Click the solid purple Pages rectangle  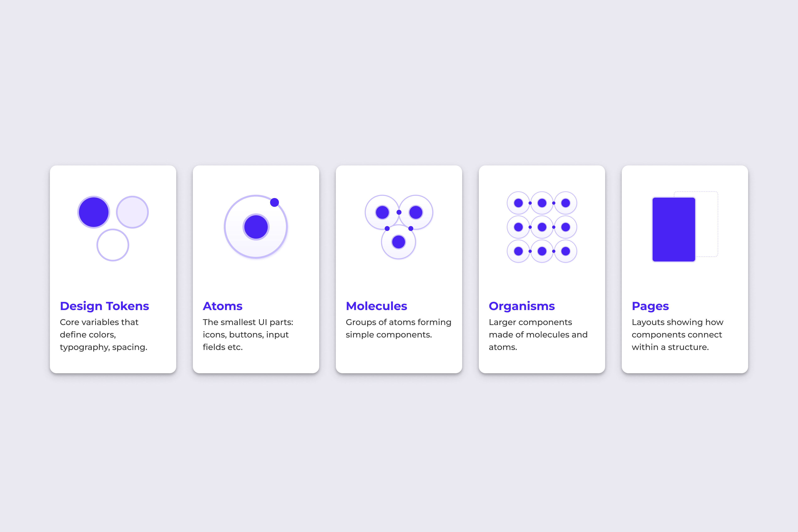click(674, 229)
